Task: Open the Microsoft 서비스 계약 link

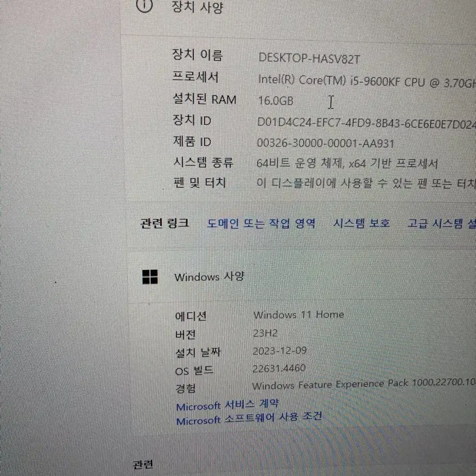Action: point(227,405)
